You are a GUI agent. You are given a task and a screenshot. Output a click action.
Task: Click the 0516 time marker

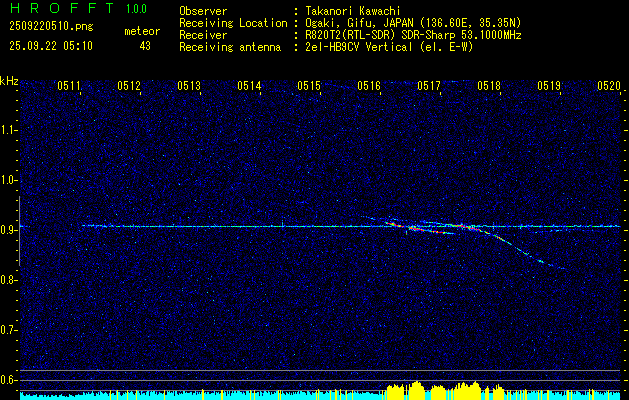point(369,85)
